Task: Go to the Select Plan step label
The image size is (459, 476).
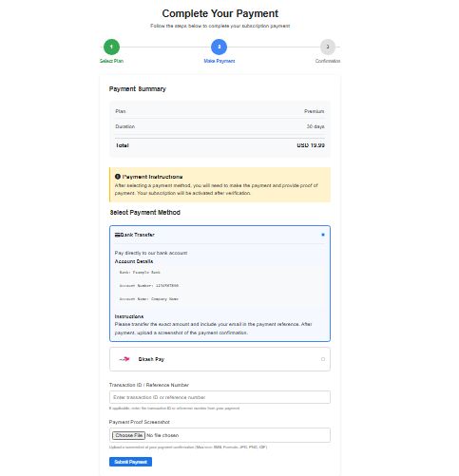Action: pos(111,61)
